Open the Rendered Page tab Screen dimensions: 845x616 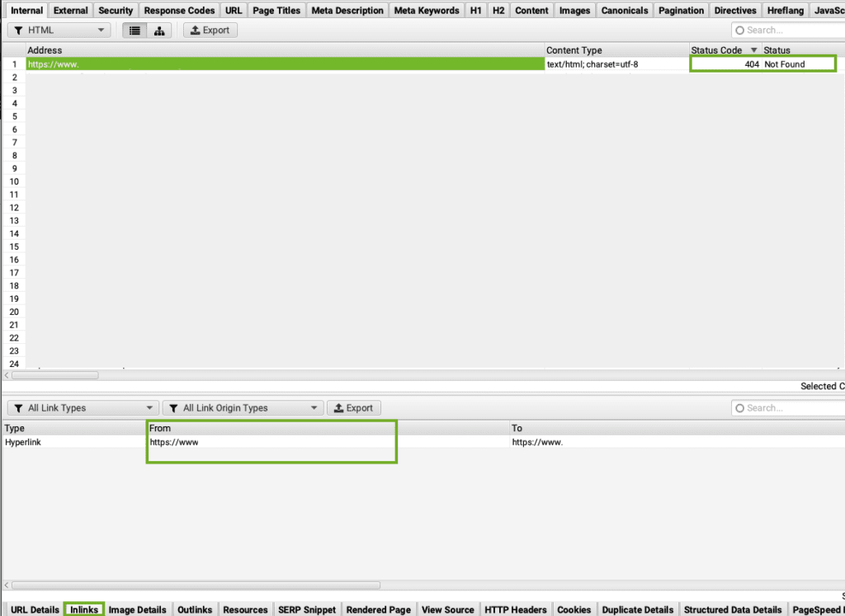tap(378, 609)
